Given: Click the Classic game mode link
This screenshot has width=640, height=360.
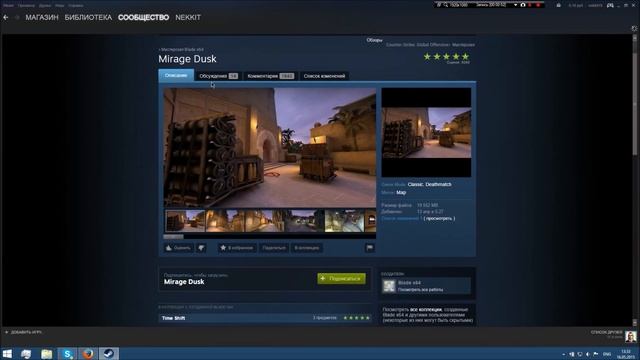Looking at the screenshot, I should (x=416, y=184).
